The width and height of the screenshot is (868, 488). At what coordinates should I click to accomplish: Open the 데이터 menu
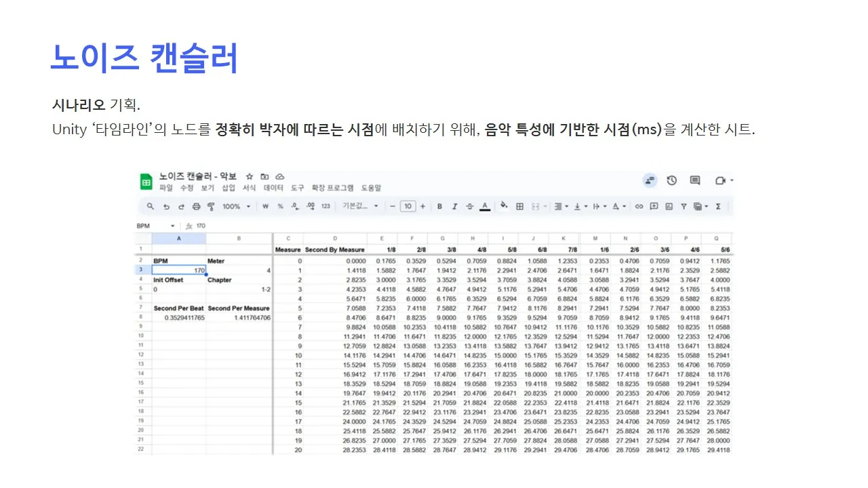pyautogui.click(x=273, y=188)
